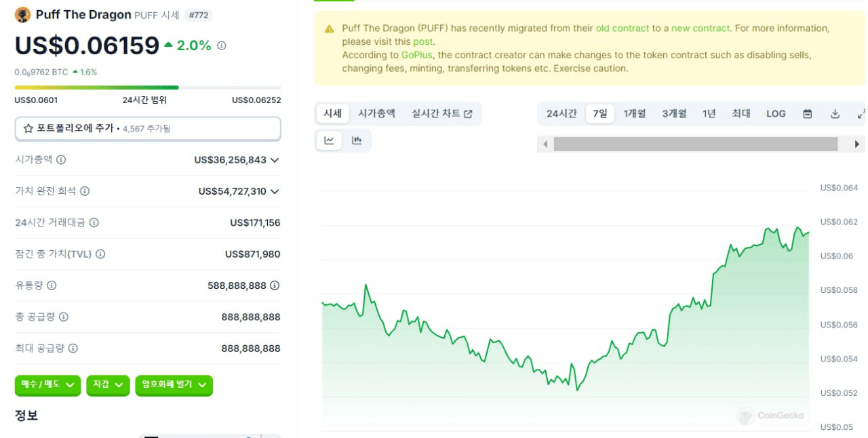Click the Puff The Dragon coin logo

click(22, 15)
